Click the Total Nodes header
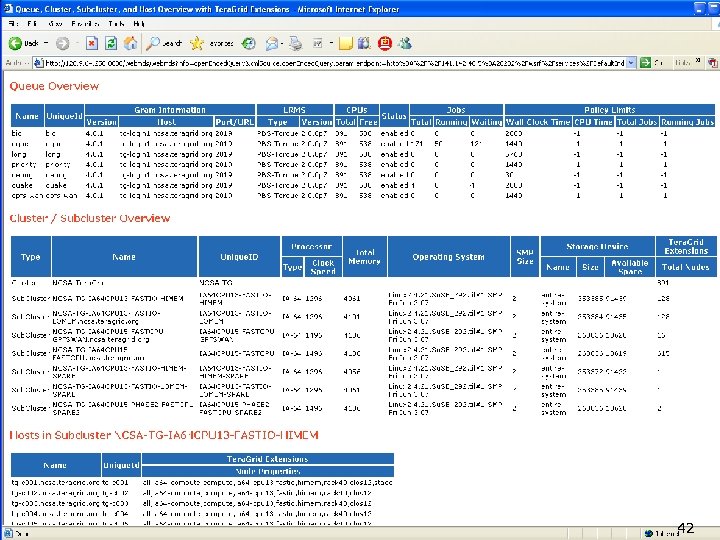Screen dimensions: 720x540 point(686,267)
